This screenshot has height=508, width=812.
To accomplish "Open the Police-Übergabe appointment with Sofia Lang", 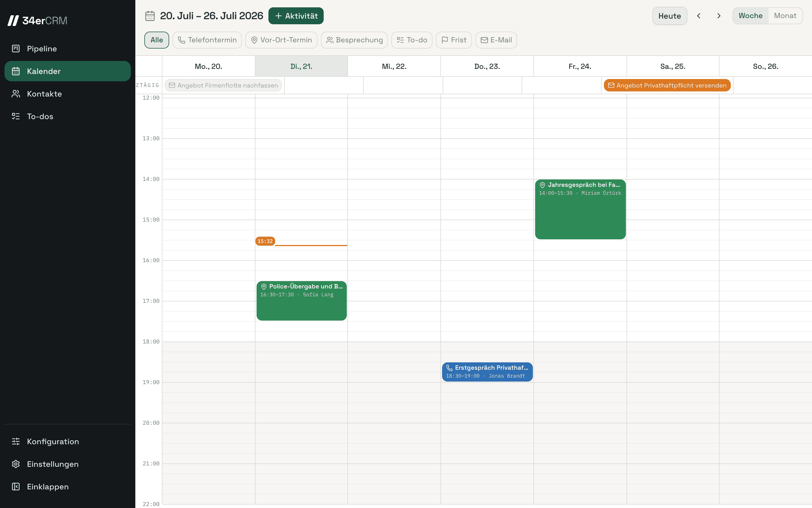I will pyautogui.click(x=301, y=301).
